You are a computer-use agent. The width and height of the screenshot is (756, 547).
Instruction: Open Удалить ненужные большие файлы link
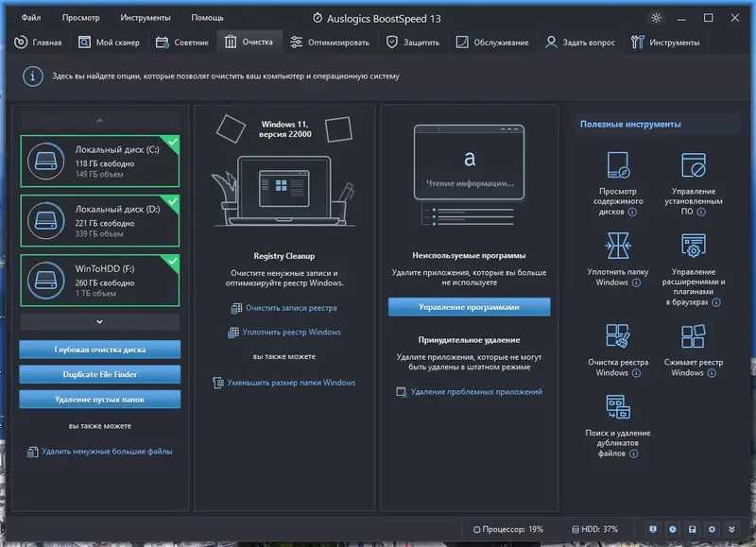(x=100, y=452)
